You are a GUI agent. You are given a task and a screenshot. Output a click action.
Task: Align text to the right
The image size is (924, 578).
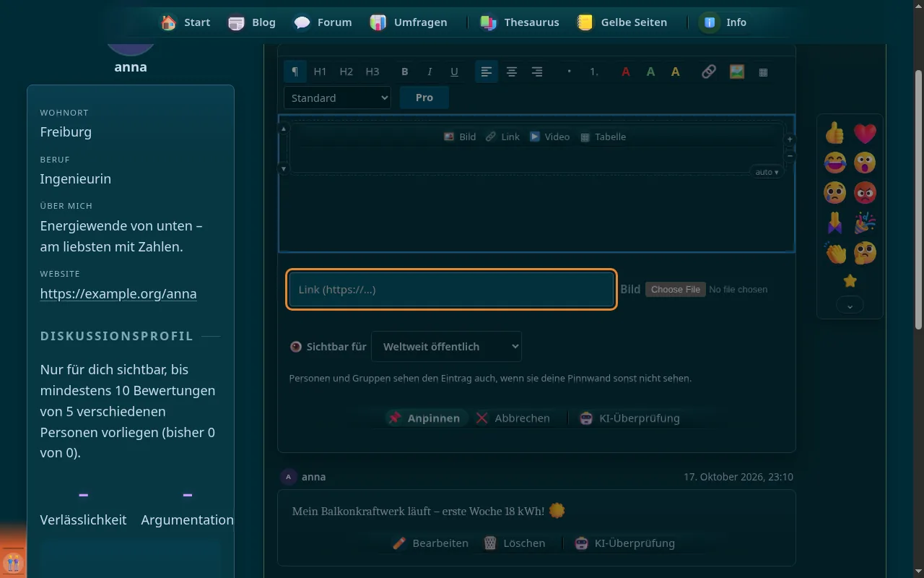click(x=537, y=72)
